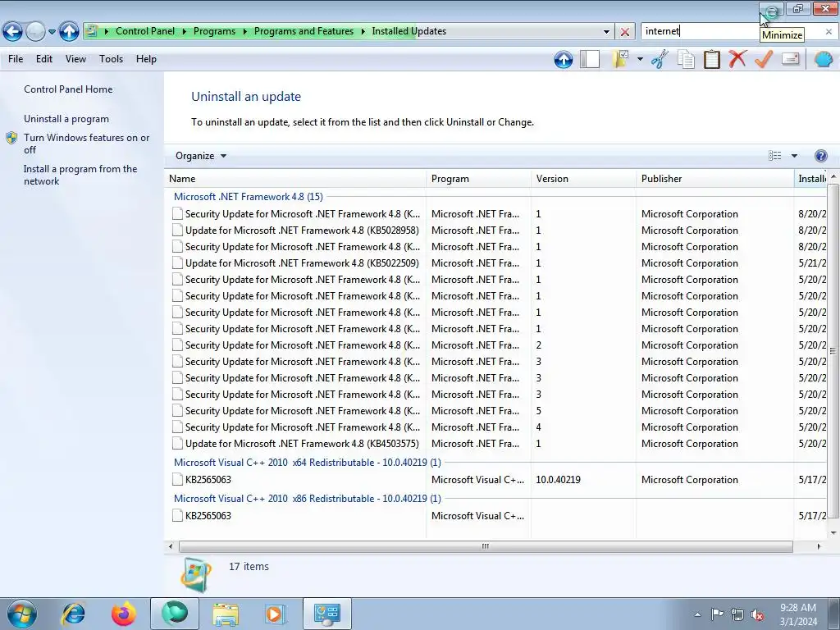Collapse the Visual C++ 2010 x64 group
The image size is (840, 630).
(x=307, y=463)
